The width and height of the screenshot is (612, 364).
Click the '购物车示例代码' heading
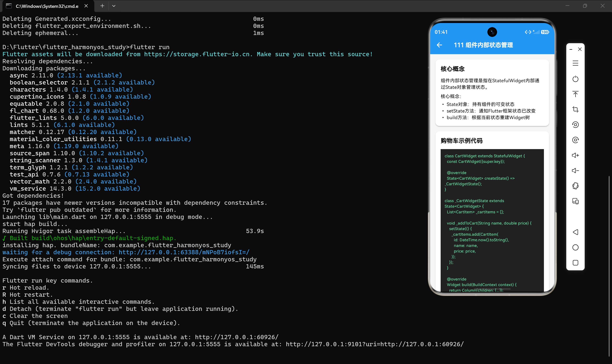[x=461, y=141]
